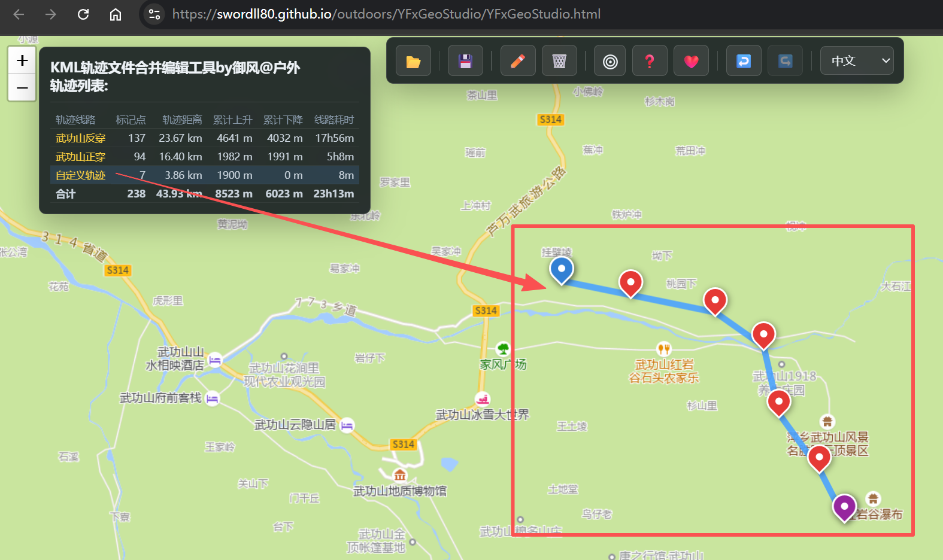Screen dimensions: 943x560
Task: Open KML file with folder icon
Action: click(413, 61)
